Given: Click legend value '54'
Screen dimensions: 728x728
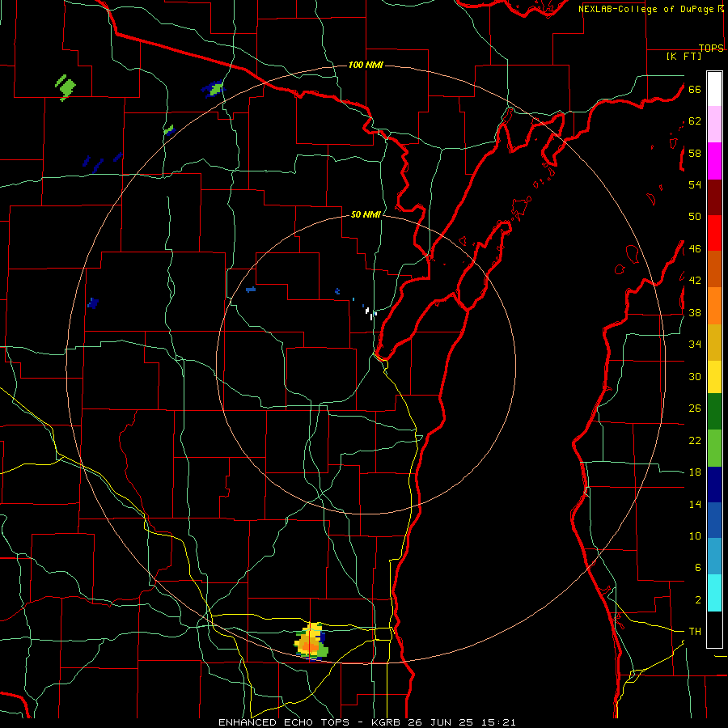Looking at the screenshot, I should (x=695, y=184).
